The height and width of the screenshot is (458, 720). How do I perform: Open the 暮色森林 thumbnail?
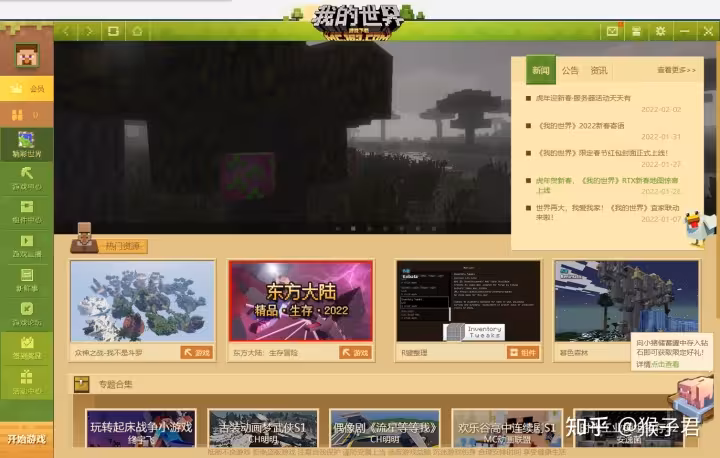click(627, 301)
